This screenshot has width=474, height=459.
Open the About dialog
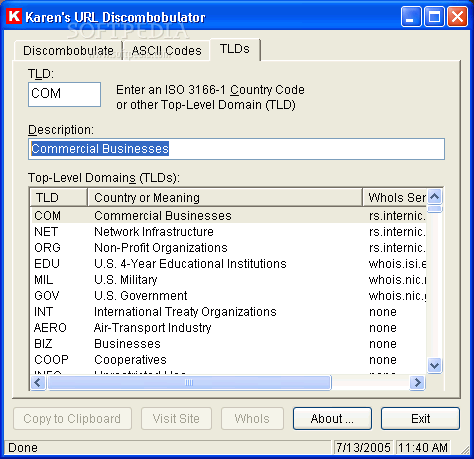332,419
